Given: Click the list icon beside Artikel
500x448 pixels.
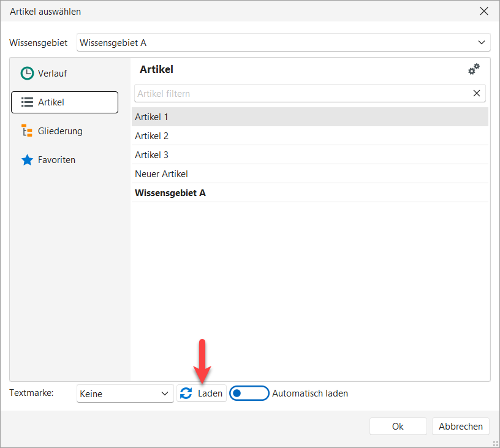Looking at the screenshot, I should click(x=27, y=102).
